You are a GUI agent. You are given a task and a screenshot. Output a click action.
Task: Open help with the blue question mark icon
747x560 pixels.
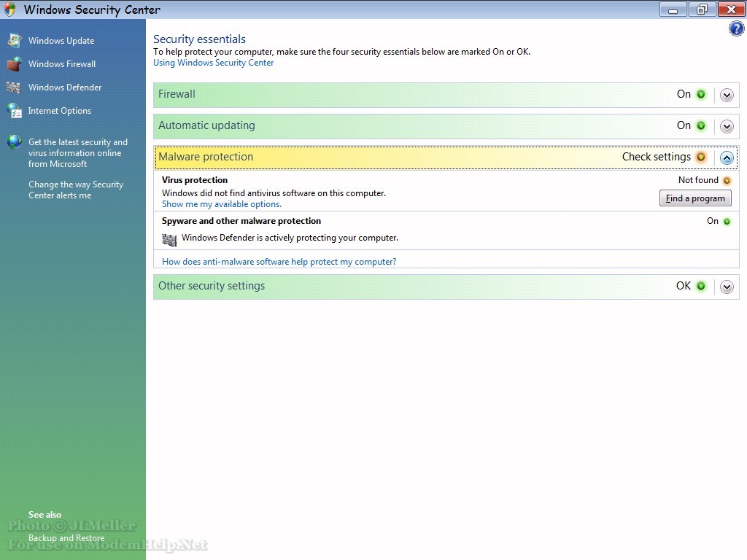pyautogui.click(x=736, y=29)
